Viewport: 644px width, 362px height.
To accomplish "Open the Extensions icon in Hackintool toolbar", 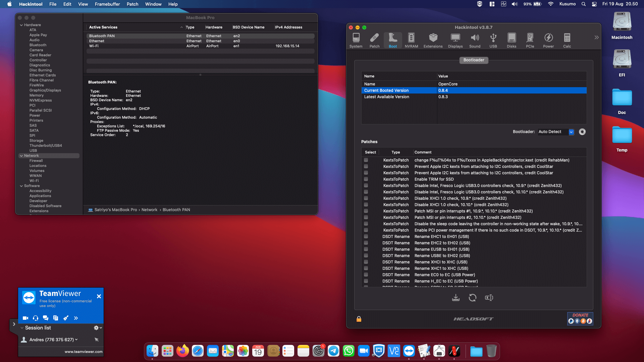I will [433, 41].
